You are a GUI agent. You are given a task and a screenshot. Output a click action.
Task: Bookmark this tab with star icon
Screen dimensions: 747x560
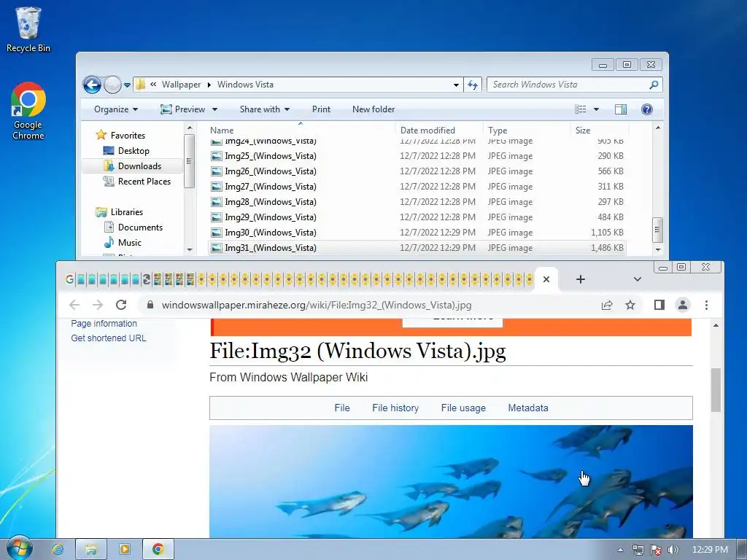630,306
